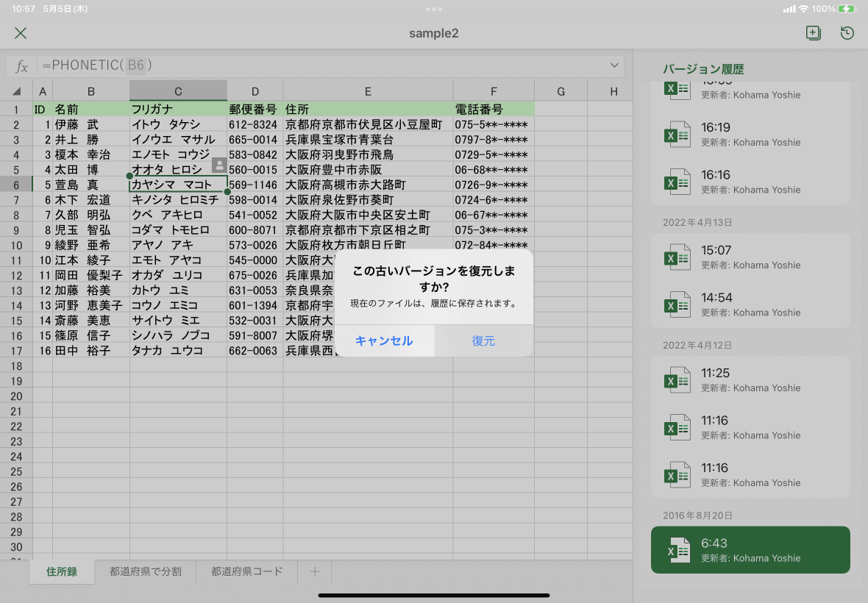
Task: Click the Excel file icon beside the 15:07 version
Action: (677, 257)
